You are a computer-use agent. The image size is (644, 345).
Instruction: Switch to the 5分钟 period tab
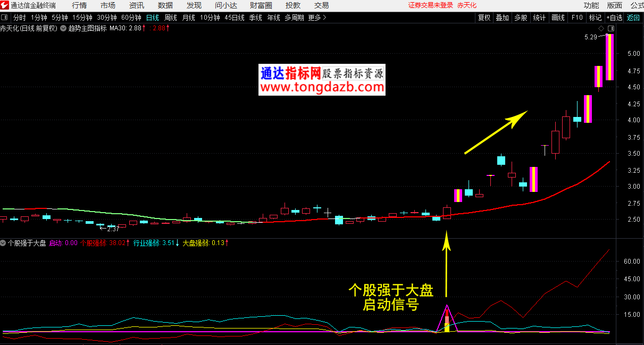60,18
